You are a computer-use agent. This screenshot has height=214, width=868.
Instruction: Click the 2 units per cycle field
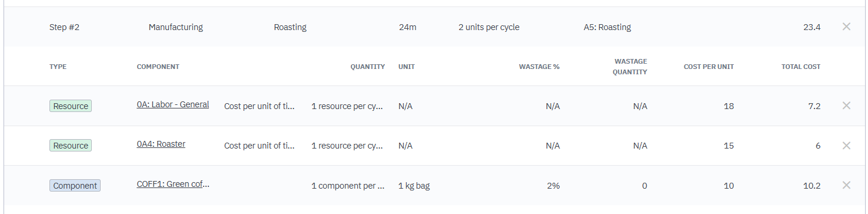[x=488, y=27]
